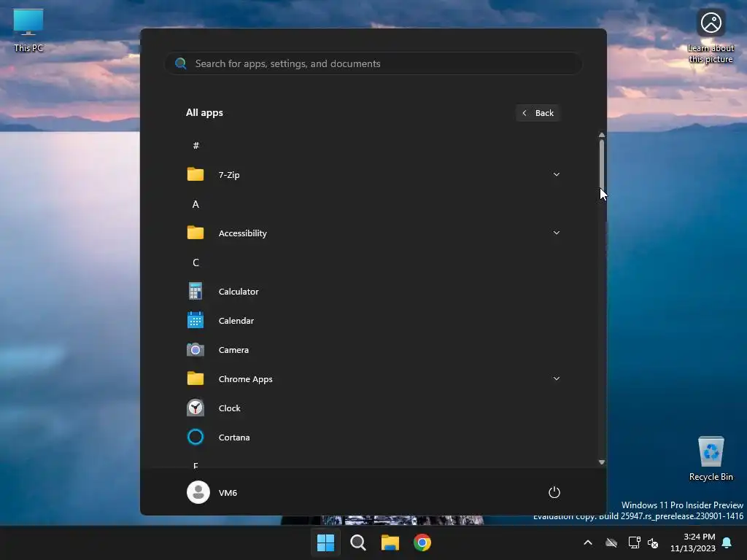Screen dimensions: 747x560
Task: Open taskbar Search magnifier icon
Action: [x=358, y=542]
